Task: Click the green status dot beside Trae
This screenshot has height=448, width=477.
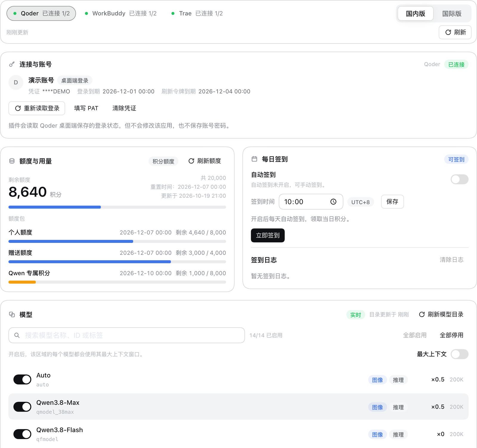Action: click(x=173, y=13)
